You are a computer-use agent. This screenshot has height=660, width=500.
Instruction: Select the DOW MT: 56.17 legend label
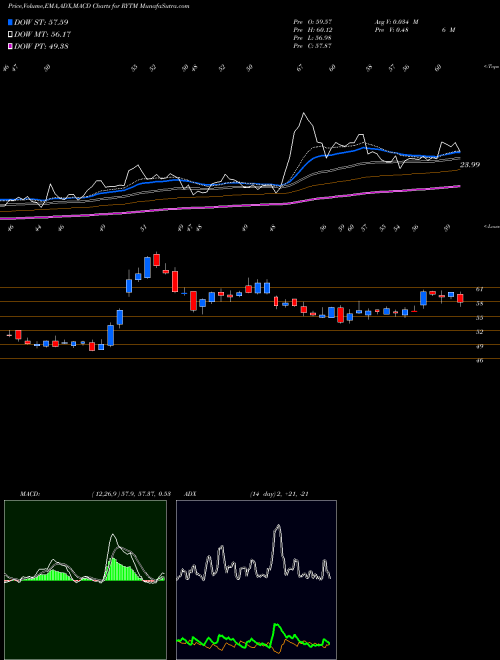tap(41, 34)
